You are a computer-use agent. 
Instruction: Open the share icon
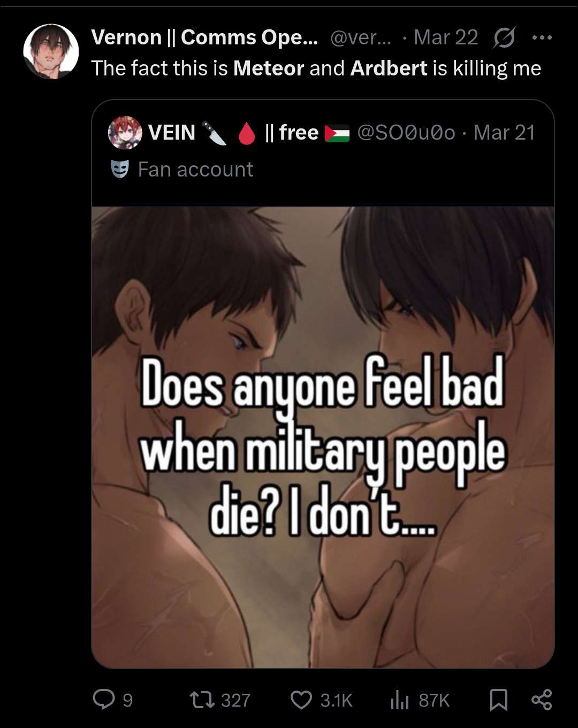tap(542, 700)
